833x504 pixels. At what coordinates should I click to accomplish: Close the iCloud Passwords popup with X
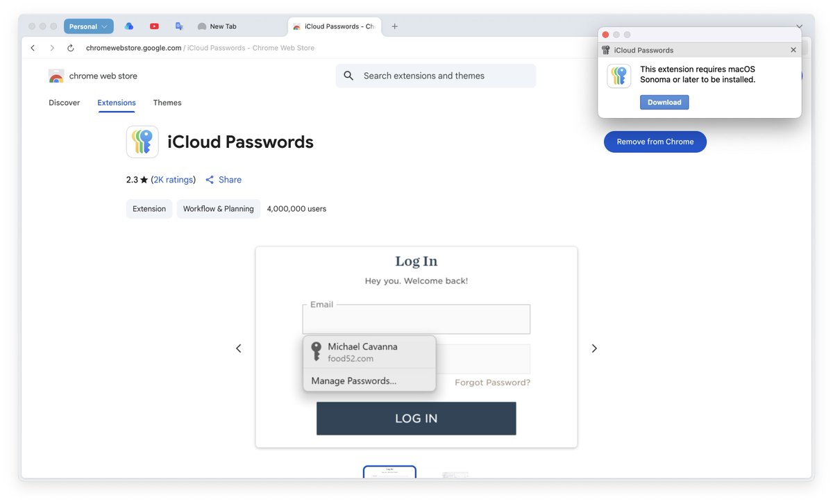pos(793,50)
